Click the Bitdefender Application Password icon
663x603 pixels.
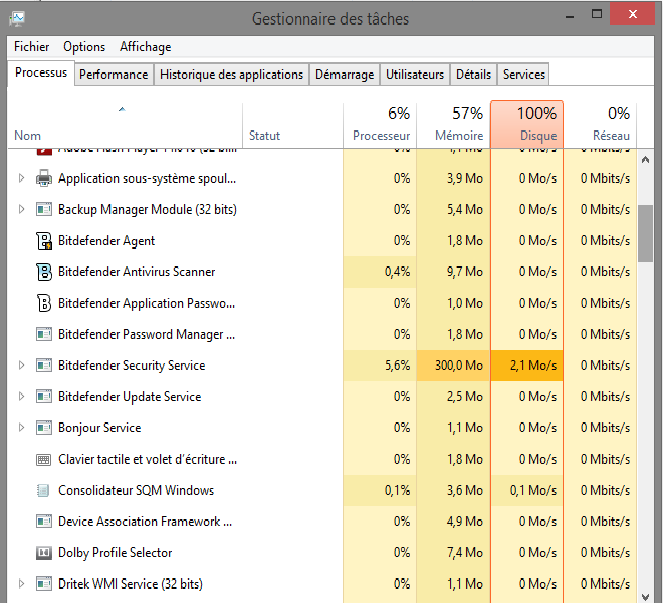44,303
